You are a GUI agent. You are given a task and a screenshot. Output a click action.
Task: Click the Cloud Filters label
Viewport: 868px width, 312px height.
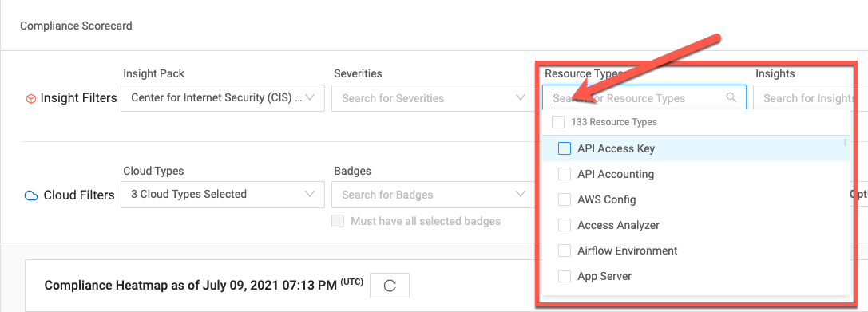(79, 195)
